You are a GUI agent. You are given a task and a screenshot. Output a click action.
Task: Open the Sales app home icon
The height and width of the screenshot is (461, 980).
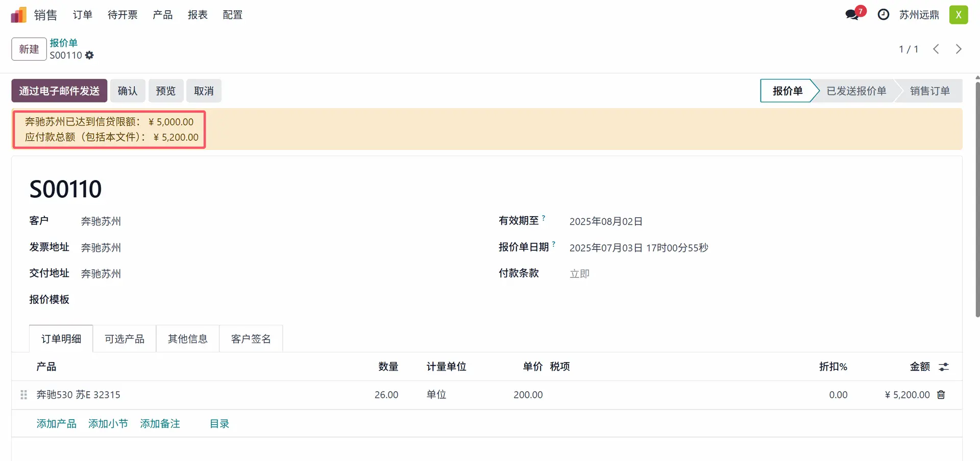pyautogui.click(x=18, y=15)
